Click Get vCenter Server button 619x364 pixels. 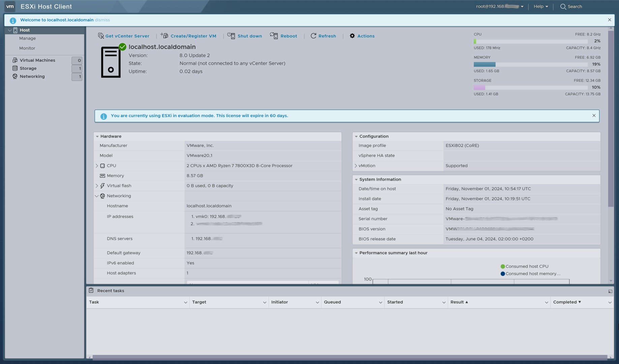123,36
